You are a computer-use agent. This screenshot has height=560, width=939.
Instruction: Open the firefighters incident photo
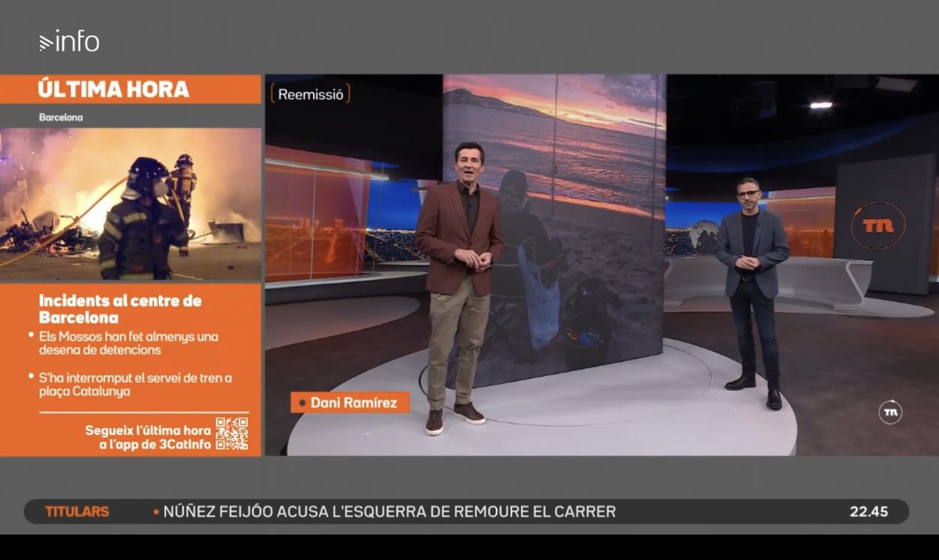click(x=131, y=204)
